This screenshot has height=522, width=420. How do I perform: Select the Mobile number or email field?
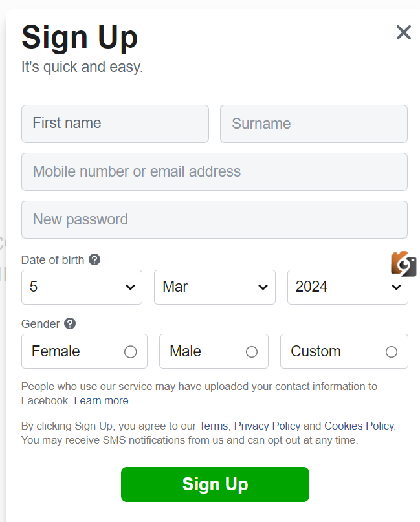(214, 172)
